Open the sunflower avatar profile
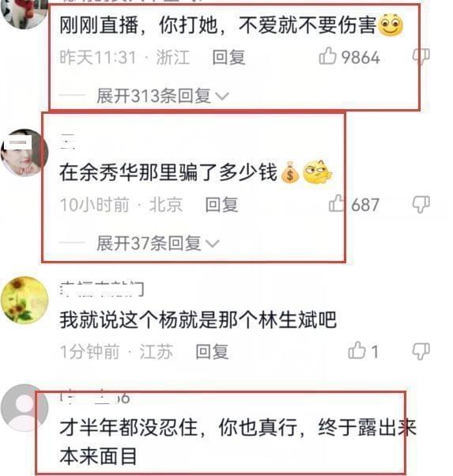 [x=25, y=300]
